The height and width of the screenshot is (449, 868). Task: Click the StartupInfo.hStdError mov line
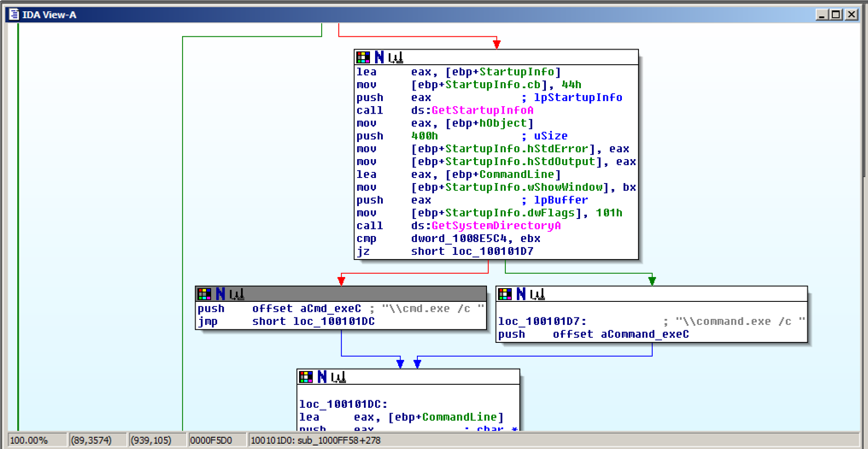[x=493, y=149]
